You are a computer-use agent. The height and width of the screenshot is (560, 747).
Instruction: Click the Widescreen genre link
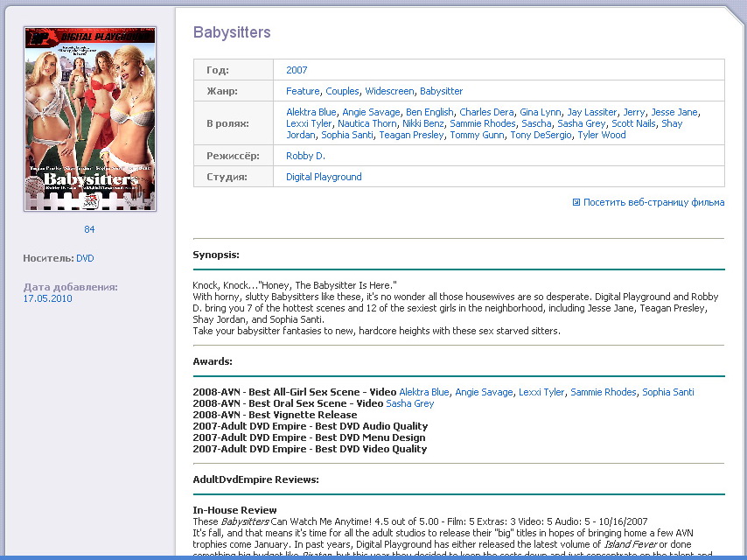[x=389, y=91]
